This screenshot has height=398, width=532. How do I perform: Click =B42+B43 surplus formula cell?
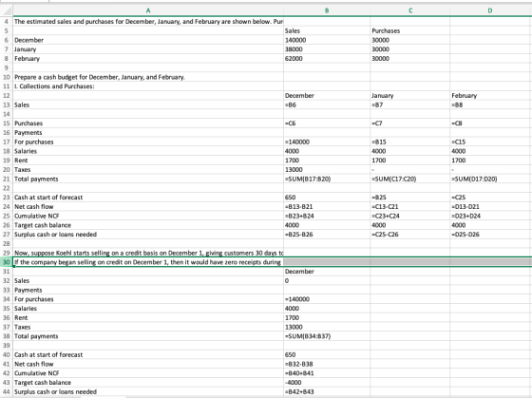click(327, 391)
